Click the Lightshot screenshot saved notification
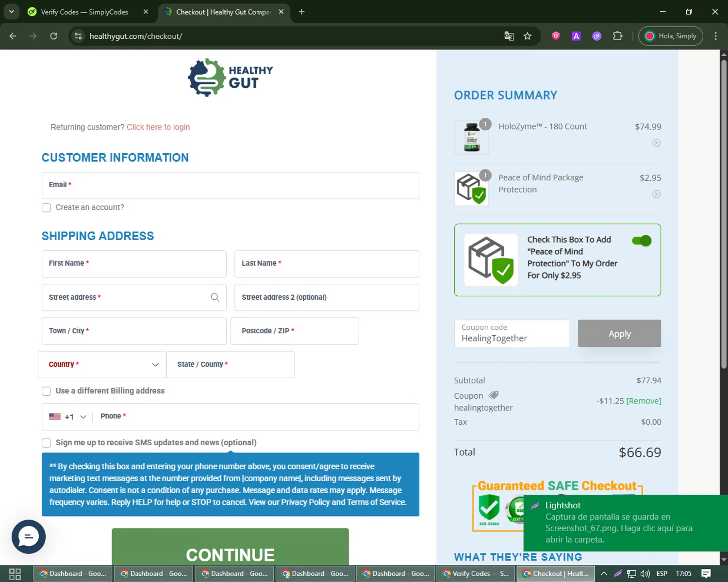Screen dimensions: 728x582 tap(626, 523)
